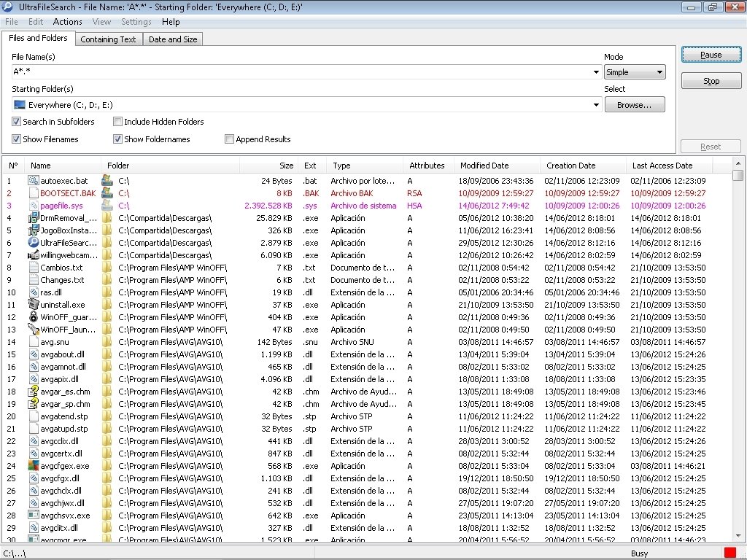Click the avgchsvx.exe icon
The image size is (747, 560).
[x=34, y=515]
